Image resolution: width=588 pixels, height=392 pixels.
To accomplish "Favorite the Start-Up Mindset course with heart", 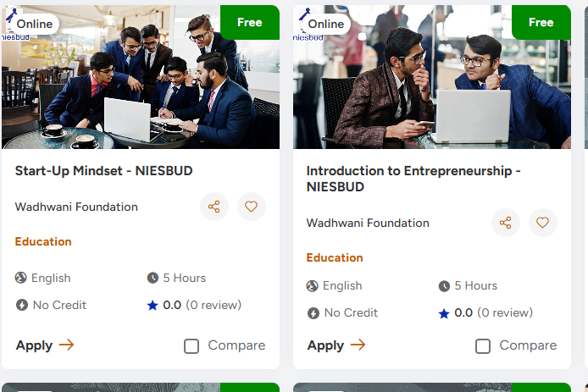I will [251, 207].
